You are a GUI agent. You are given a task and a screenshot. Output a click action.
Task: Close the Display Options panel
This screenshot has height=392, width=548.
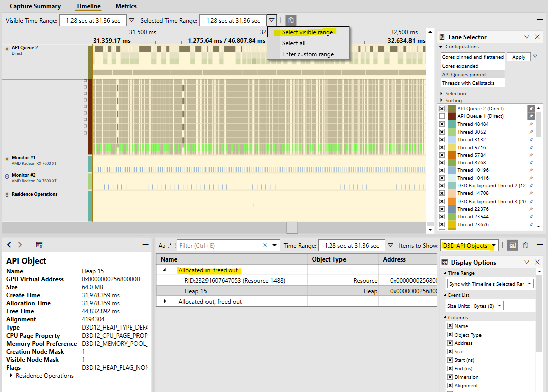pos(537,262)
